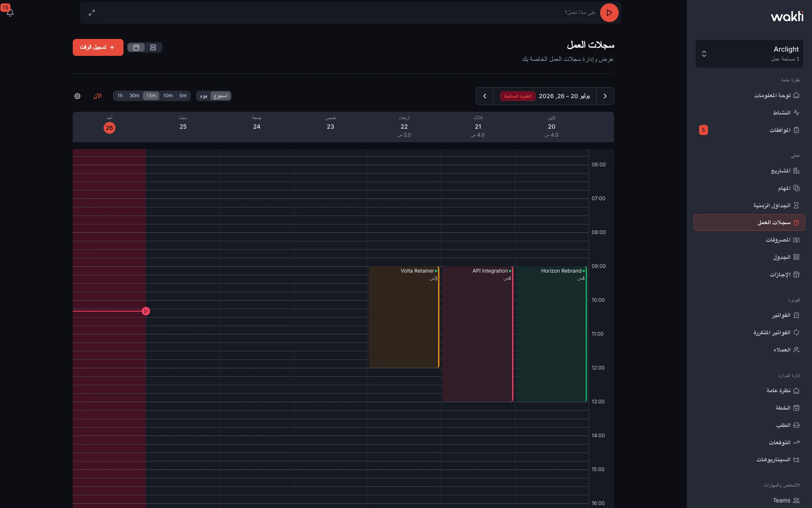Open Horizon Rebrand time entry
Screen dimensions: 812x508
pyautogui.click(x=551, y=334)
